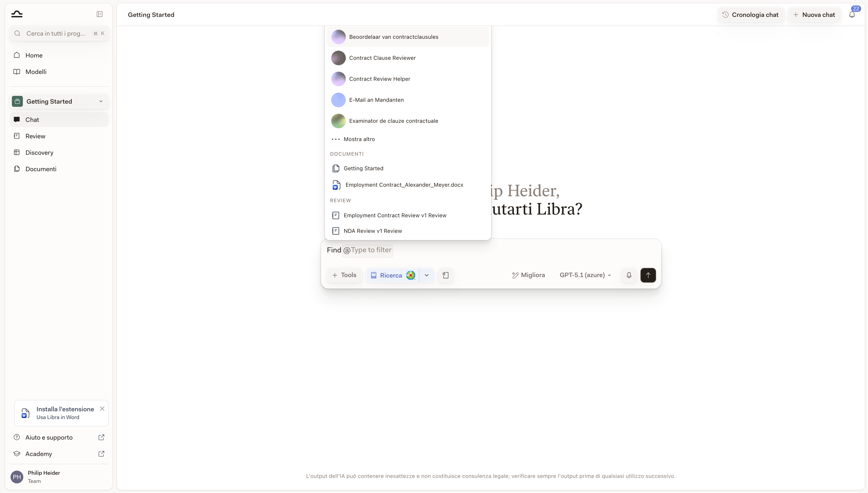
Task: Select Examinator de clauze contractuale
Action: point(408,121)
